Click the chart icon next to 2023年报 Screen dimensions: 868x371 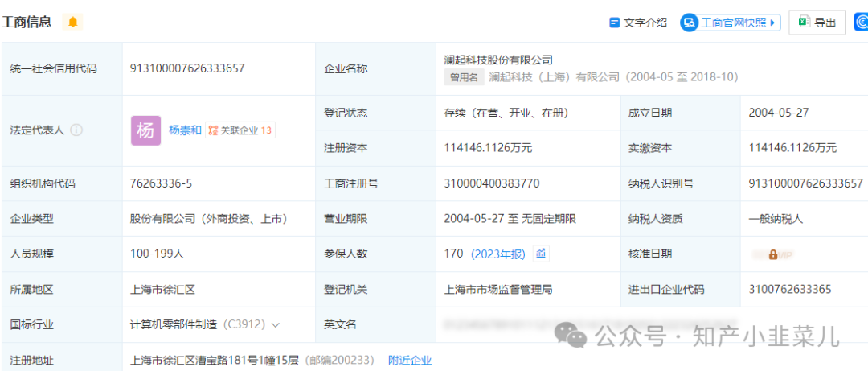click(x=541, y=254)
